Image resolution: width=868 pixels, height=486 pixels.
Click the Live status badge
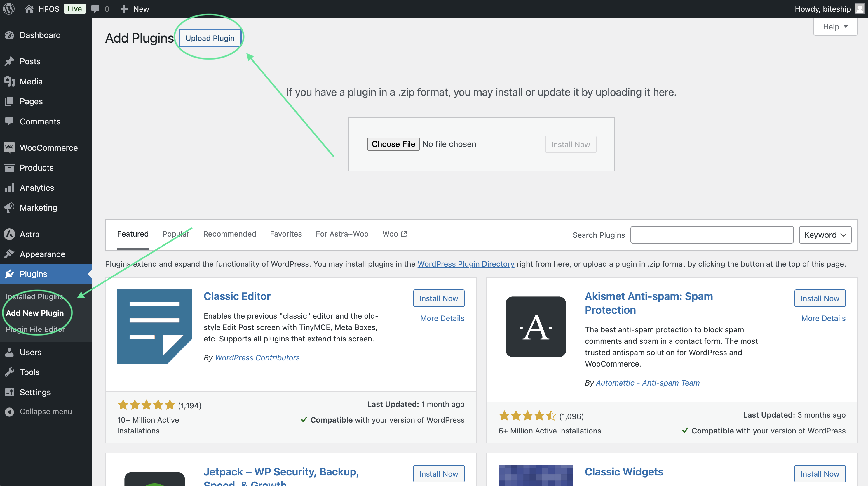coord(74,9)
